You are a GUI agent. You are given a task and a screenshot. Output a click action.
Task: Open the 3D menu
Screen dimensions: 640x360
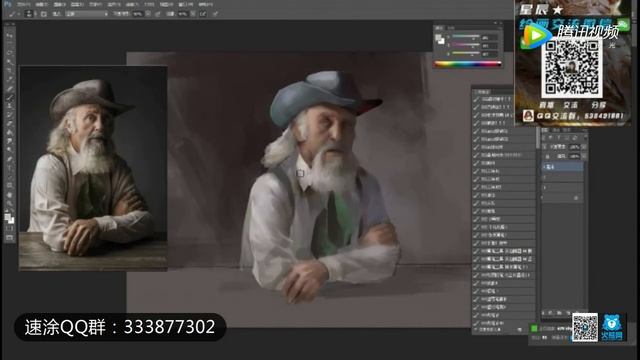149,4
